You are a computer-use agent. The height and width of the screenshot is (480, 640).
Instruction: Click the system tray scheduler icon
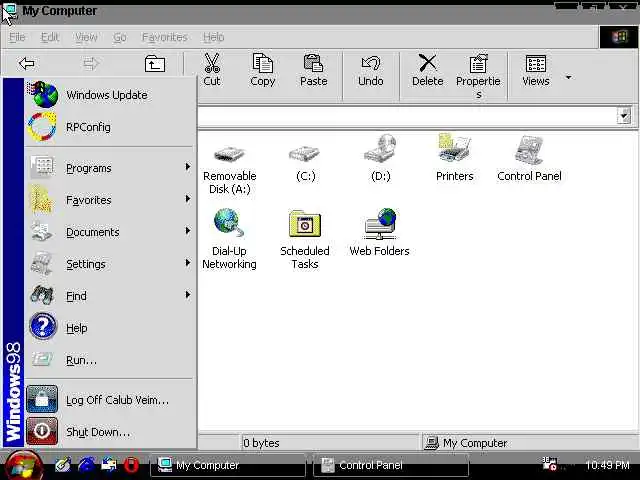tap(549, 464)
